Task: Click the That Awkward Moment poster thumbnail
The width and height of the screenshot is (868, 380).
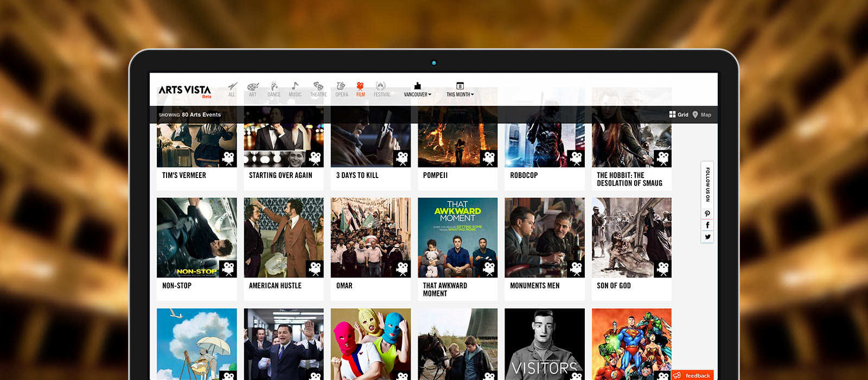Action: click(458, 238)
